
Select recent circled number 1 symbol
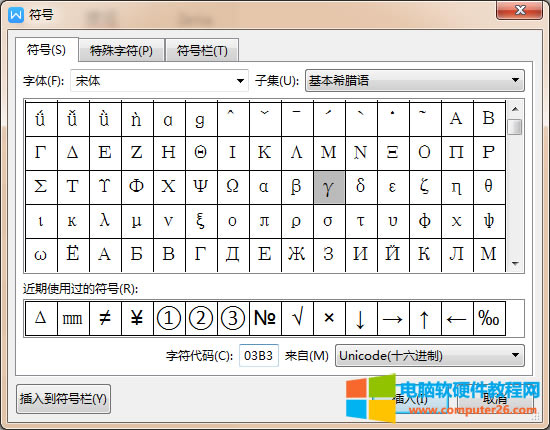click(169, 318)
